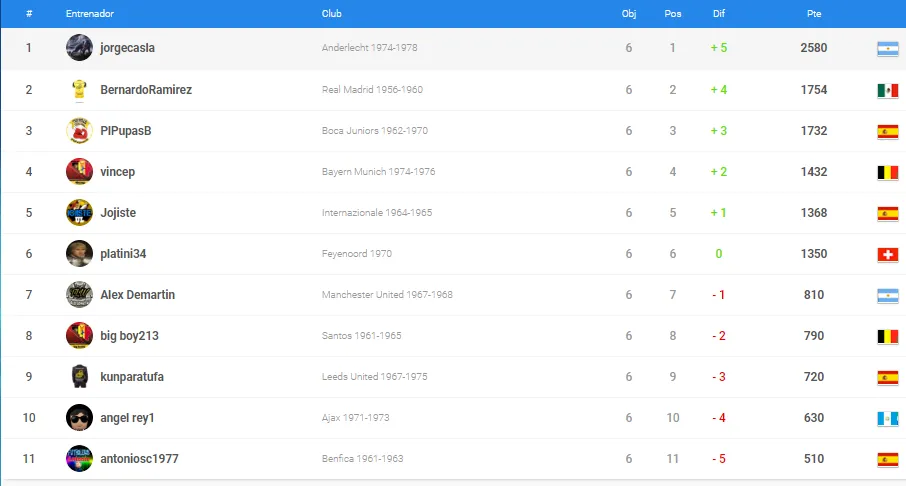The width and height of the screenshot is (906, 486).
Task: Open the platini34 trainer profile link
Action: tap(123, 254)
